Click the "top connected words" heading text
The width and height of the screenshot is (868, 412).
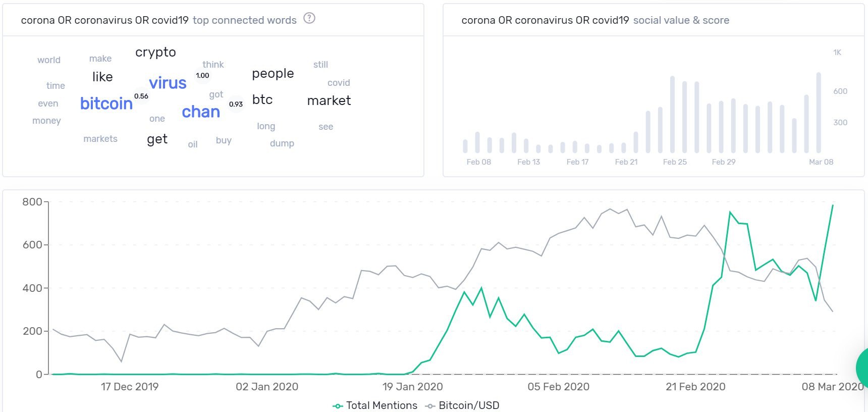(x=244, y=20)
